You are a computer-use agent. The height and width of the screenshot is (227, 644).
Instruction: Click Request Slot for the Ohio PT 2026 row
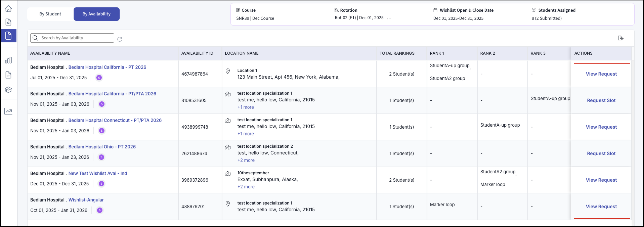(x=601, y=153)
